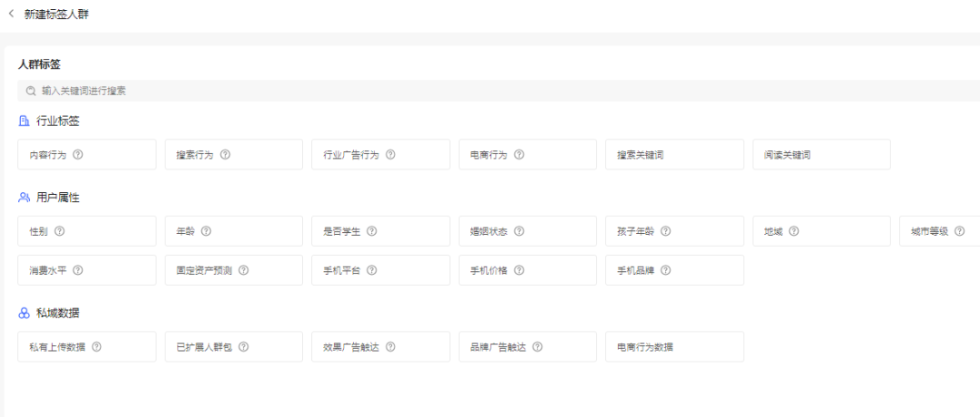Screen dimensions: 980x417
Task: Click the help icon next to 电商行为
Action: coord(519,155)
